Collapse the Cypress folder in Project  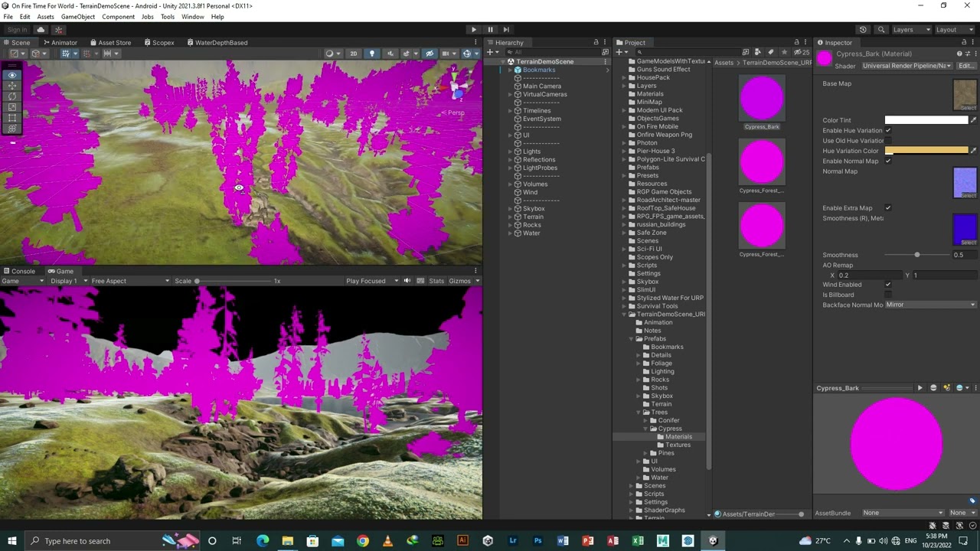[x=646, y=429]
